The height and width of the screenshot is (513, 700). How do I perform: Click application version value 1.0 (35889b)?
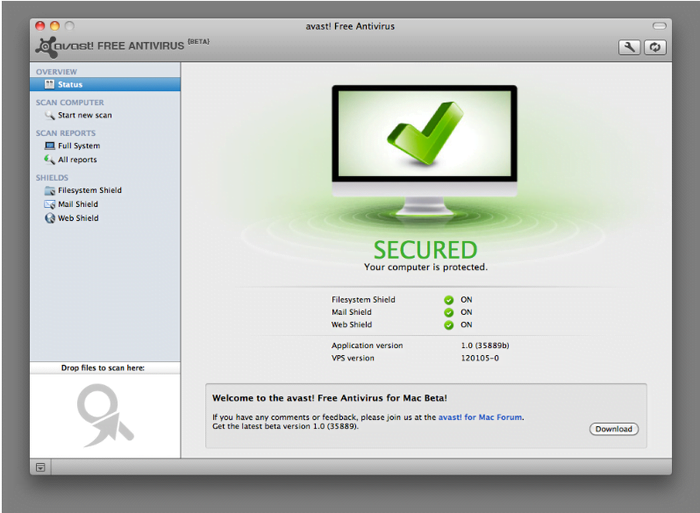(x=485, y=346)
